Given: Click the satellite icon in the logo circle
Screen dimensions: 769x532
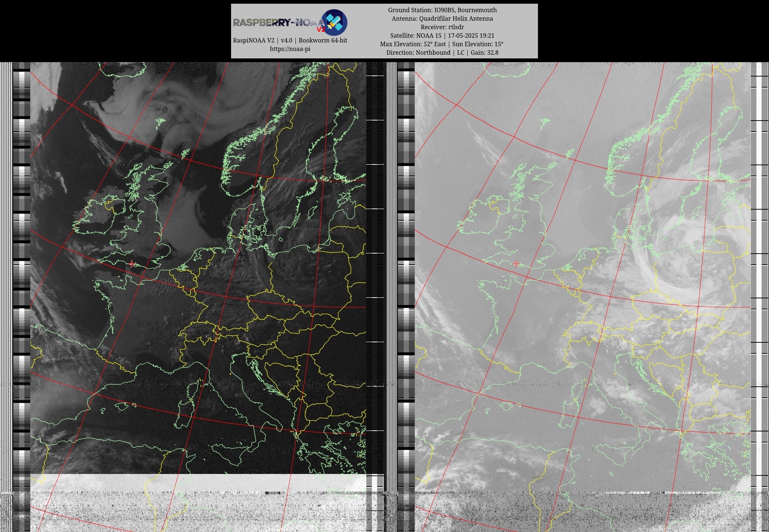Looking at the screenshot, I should click(334, 22).
